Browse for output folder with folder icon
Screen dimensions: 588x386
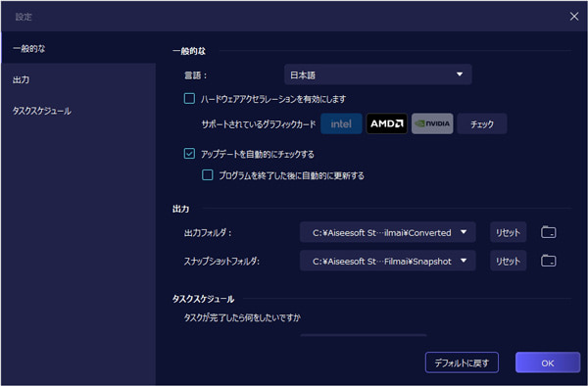(548, 232)
